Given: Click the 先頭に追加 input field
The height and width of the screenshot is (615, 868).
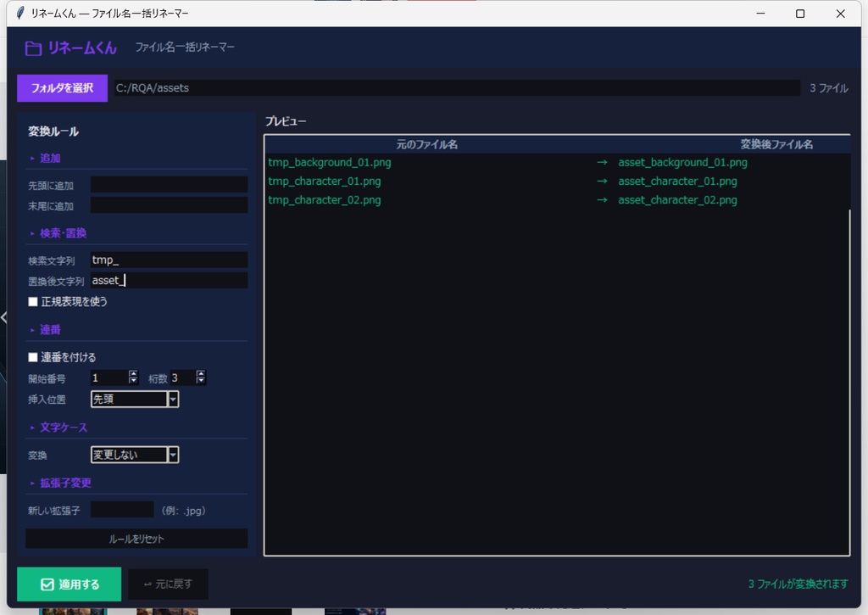Looking at the screenshot, I should click(x=169, y=185).
